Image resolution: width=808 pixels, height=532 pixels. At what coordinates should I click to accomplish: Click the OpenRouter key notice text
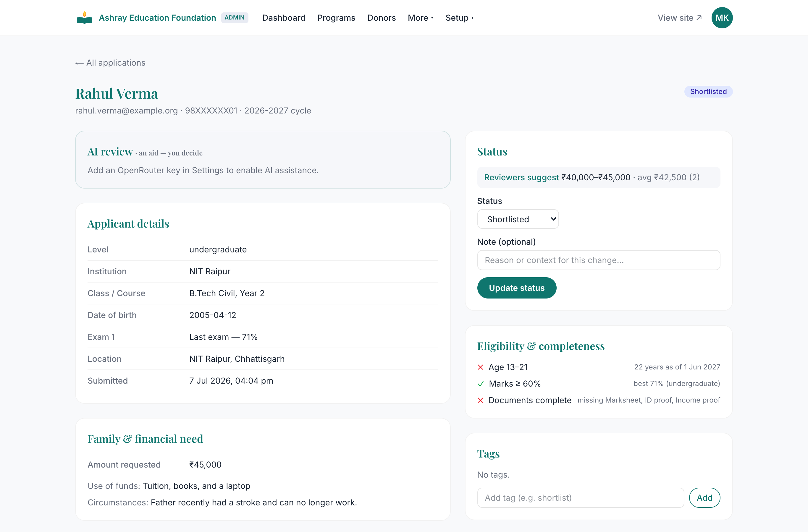coord(203,170)
